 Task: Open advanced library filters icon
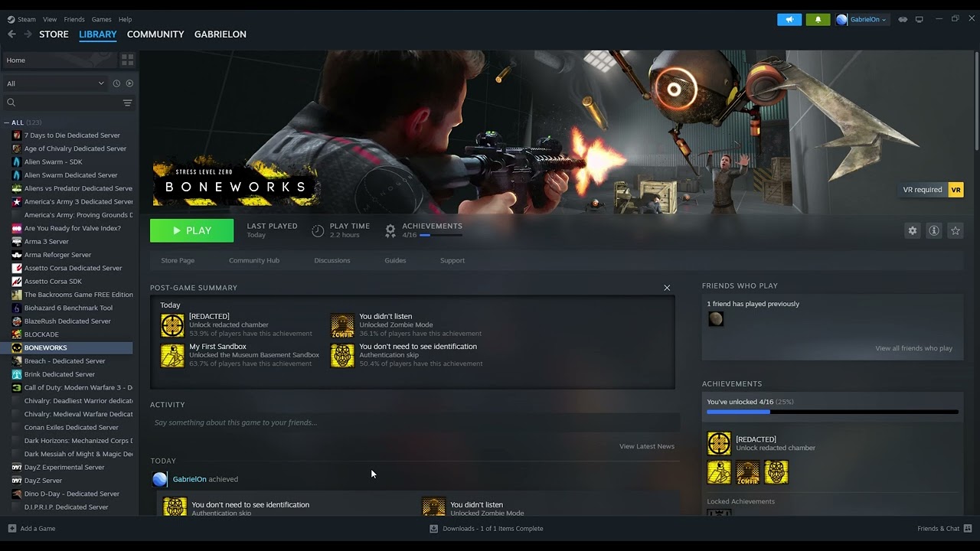coord(127,103)
